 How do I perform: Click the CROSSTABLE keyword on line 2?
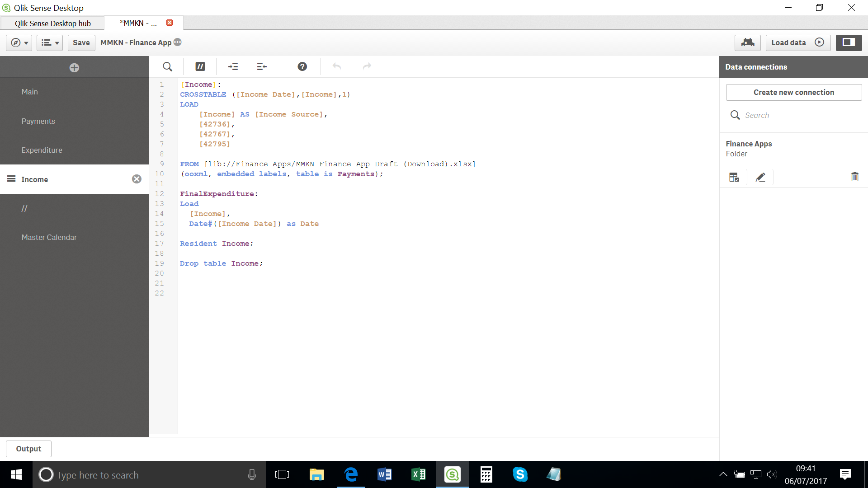(x=203, y=94)
